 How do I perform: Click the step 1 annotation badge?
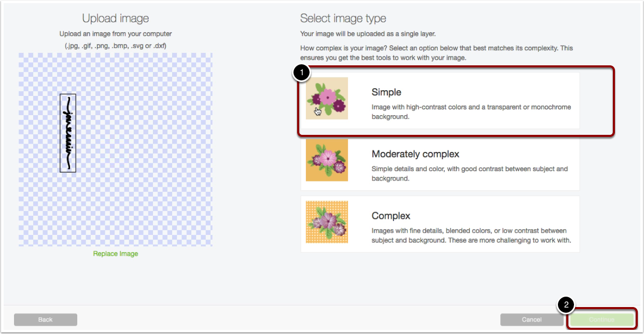[301, 73]
